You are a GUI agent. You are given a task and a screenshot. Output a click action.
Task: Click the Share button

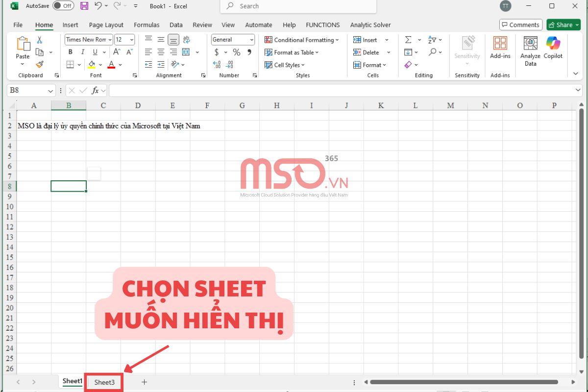[563, 25]
